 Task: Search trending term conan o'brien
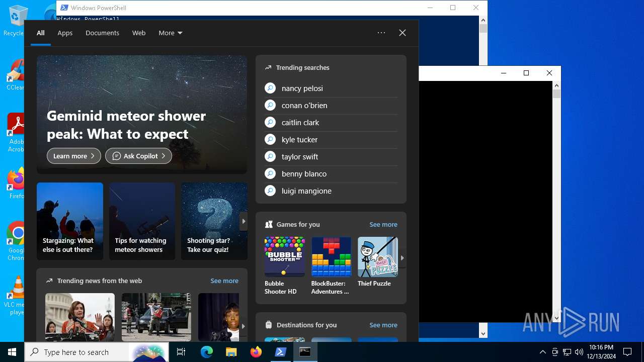331,105
